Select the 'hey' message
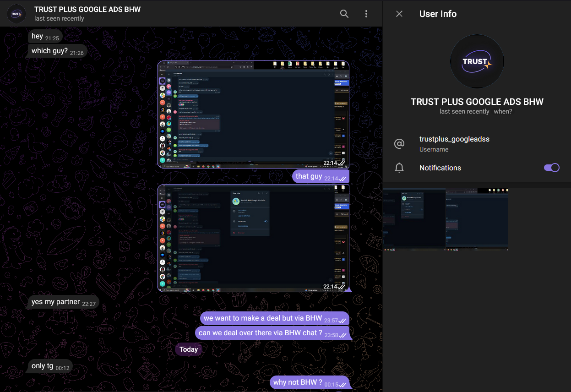Viewport: 571px width, 392px height. tap(45, 37)
